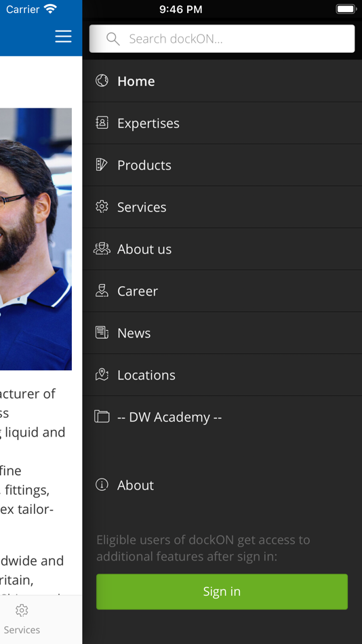The height and width of the screenshot is (644, 362).
Task: Select the bottom Services tab label
Action: [22, 630]
